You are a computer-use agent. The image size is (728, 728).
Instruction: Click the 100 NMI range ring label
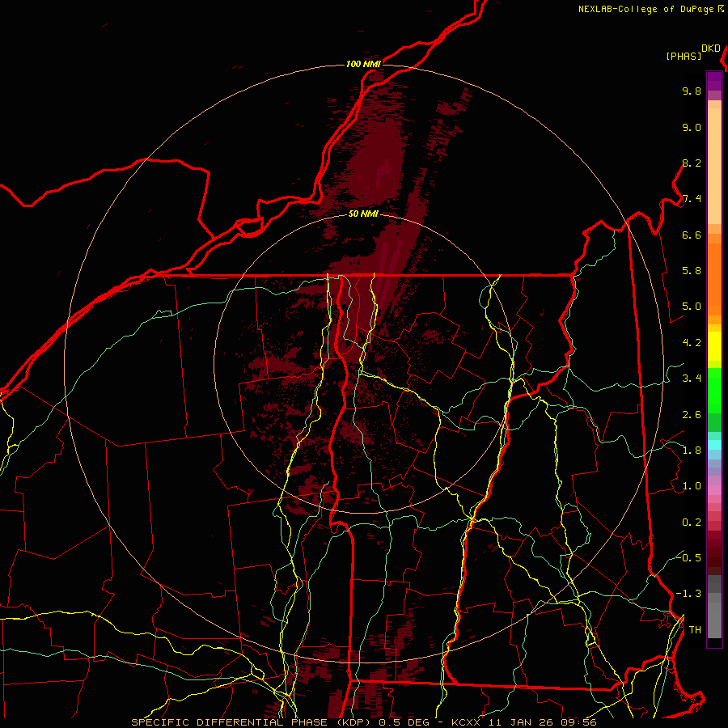tap(363, 64)
